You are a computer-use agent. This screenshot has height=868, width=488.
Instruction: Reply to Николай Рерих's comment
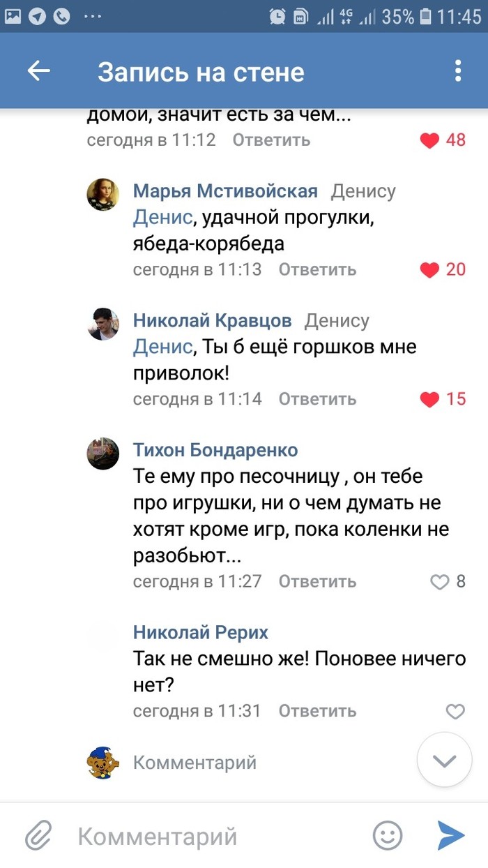(317, 711)
